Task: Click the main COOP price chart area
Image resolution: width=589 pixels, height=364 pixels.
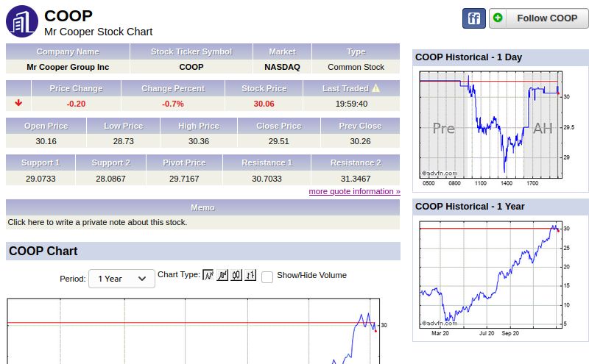Action: [191, 331]
